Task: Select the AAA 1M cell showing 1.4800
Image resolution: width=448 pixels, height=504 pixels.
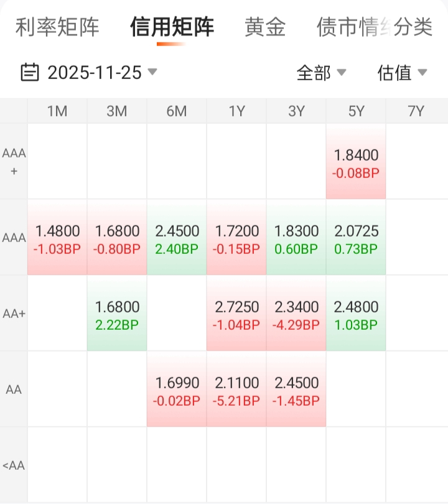Action: tap(57, 238)
